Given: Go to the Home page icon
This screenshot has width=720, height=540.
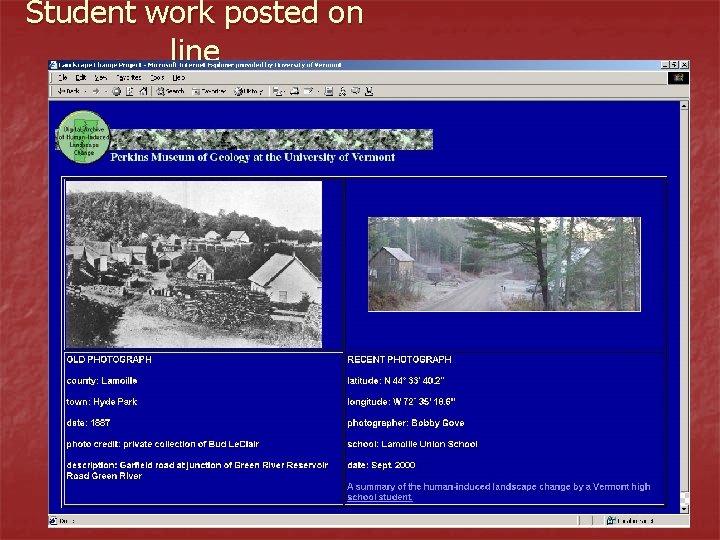Looking at the screenshot, I should coord(143,91).
